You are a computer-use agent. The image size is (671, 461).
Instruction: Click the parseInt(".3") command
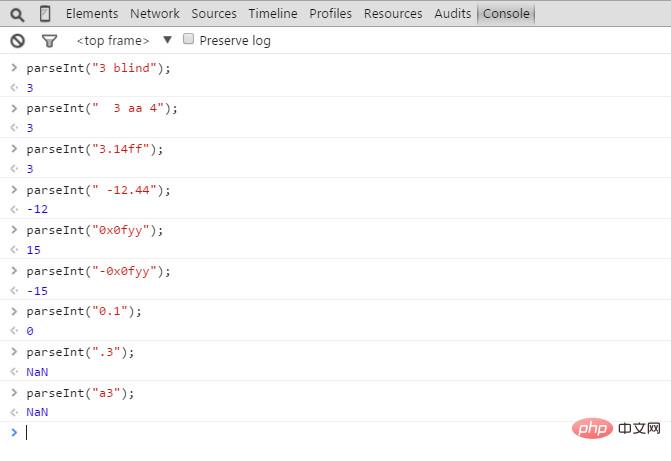click(x=80, y=352)
